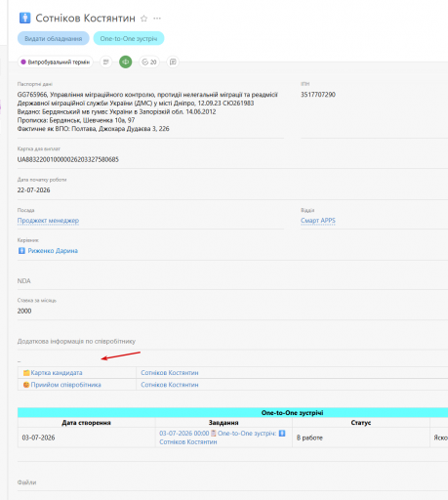The image size is (448, 500).
Task: Open the Картка кандидата link
Action: point(57,373)
